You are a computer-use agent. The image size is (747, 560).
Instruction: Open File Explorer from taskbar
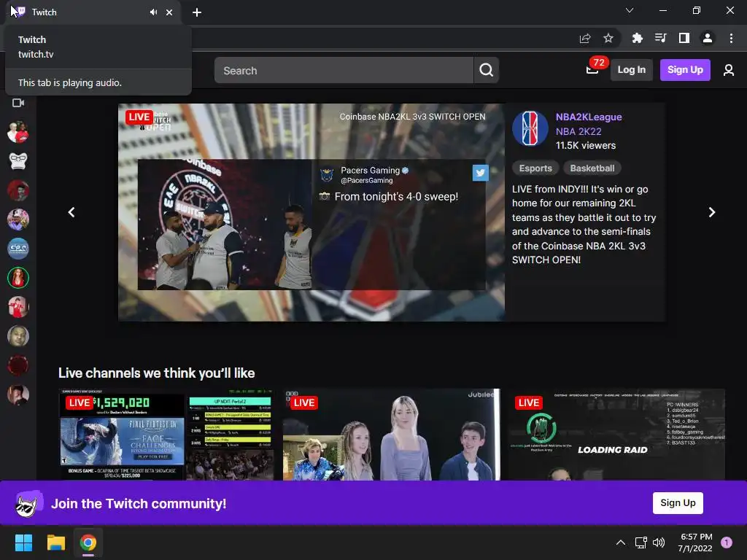click(55, 542)
